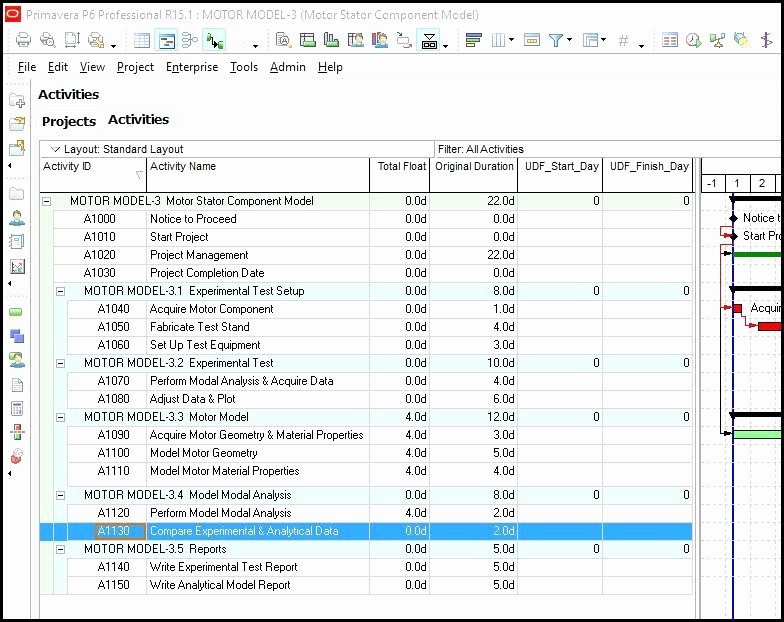The height and width of the screenshot is (622, 784).
Task: Open the Layout: Standard Layout dropdown
Action: (117, 149)
